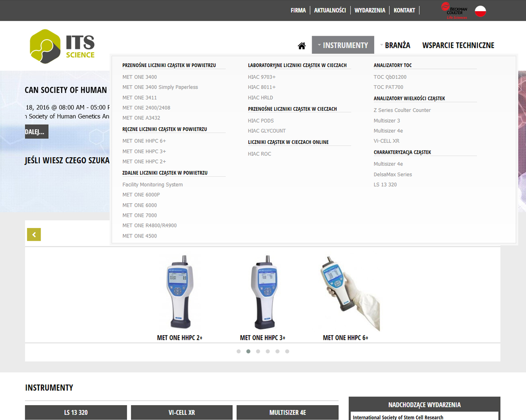The height and width of the screenshot is (420, 526).
Task: Open MET ONE HHPC 2+ product image
Action: (x=180, y=292)
